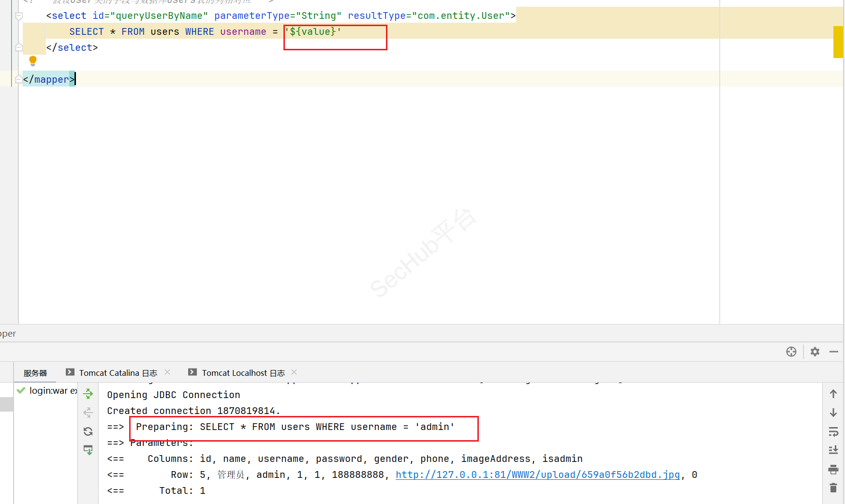Viewport: 845px width, 504px height.
Task: Click the up arrow in console toolbar
Action: 833,394
